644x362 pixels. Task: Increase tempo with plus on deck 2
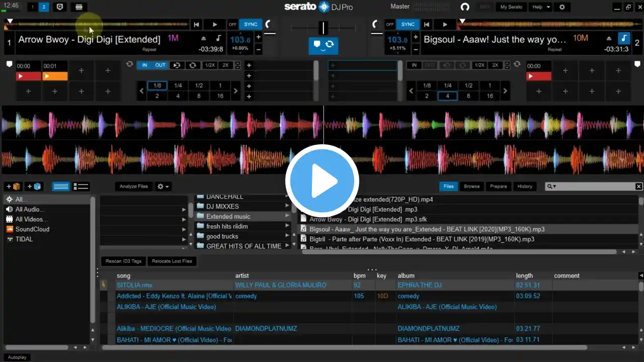tap(416, 37)
